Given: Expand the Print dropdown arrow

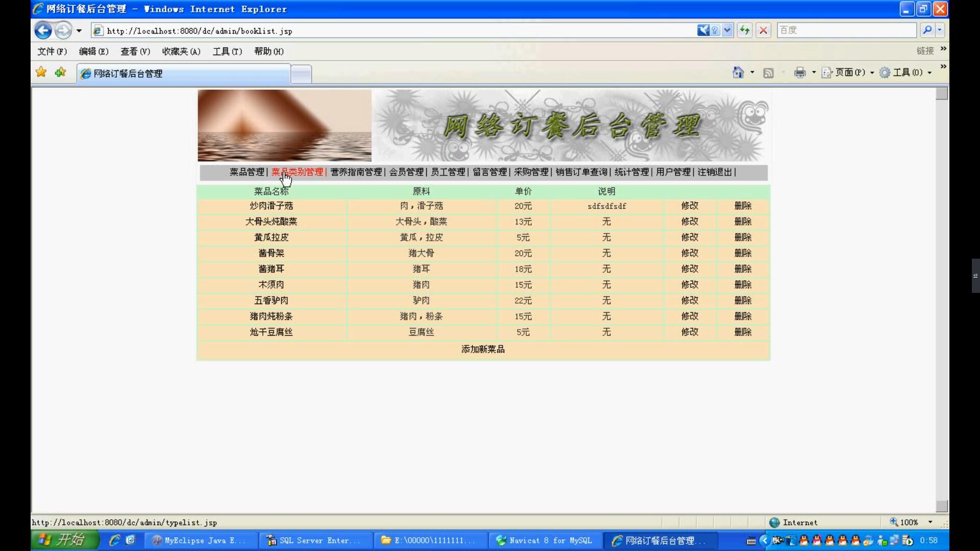Looking at the screenshot, I should 814,73.
